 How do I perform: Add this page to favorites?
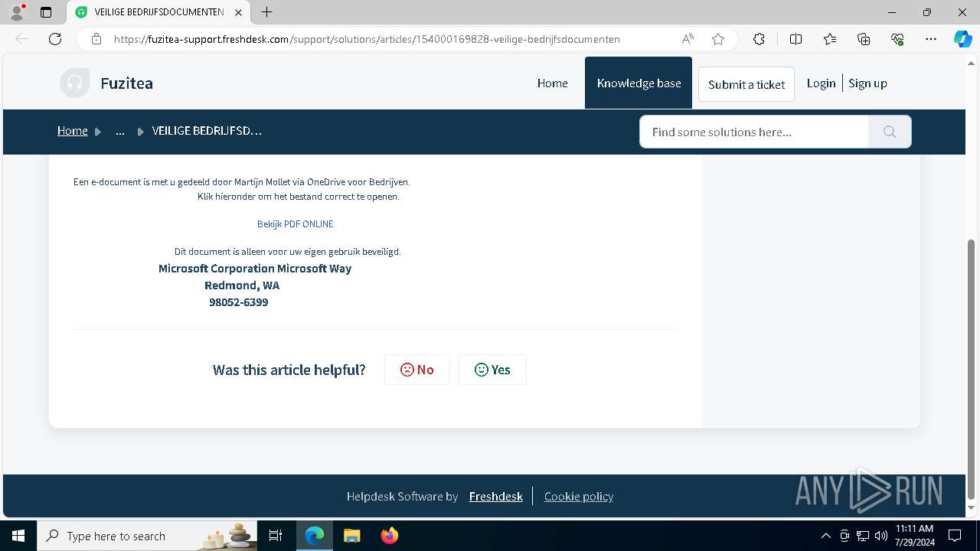click(717, 39)
